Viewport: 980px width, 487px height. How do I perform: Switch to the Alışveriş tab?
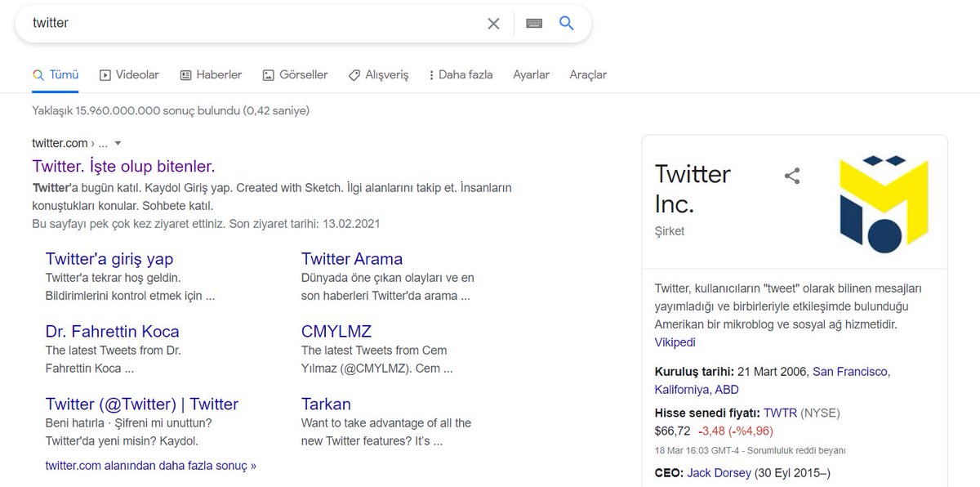(x=378, y=74)
